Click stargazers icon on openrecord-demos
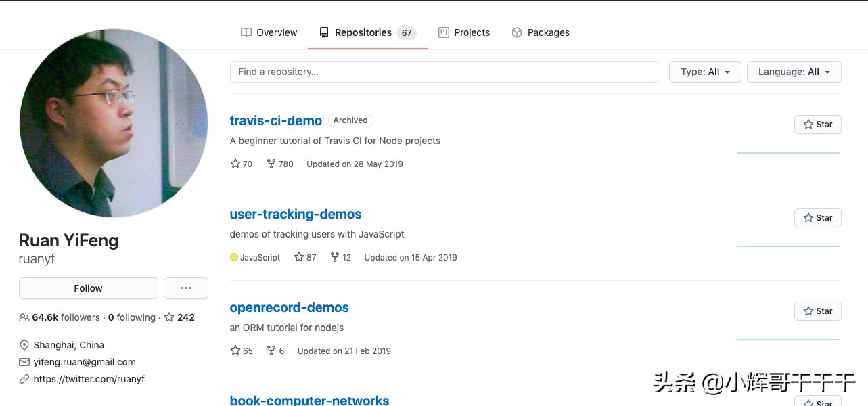Viewport: 868px width, 406px height. point(235,351)
